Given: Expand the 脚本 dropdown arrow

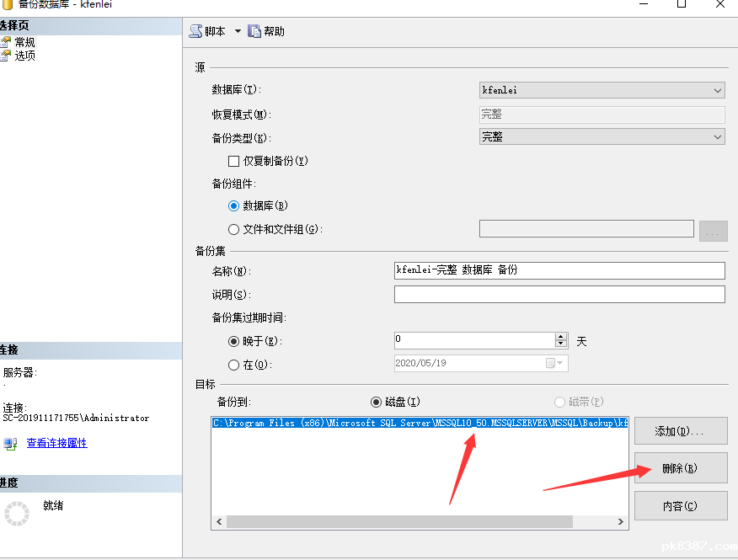Looking at the screenshot, I should (x=238, y=31).
